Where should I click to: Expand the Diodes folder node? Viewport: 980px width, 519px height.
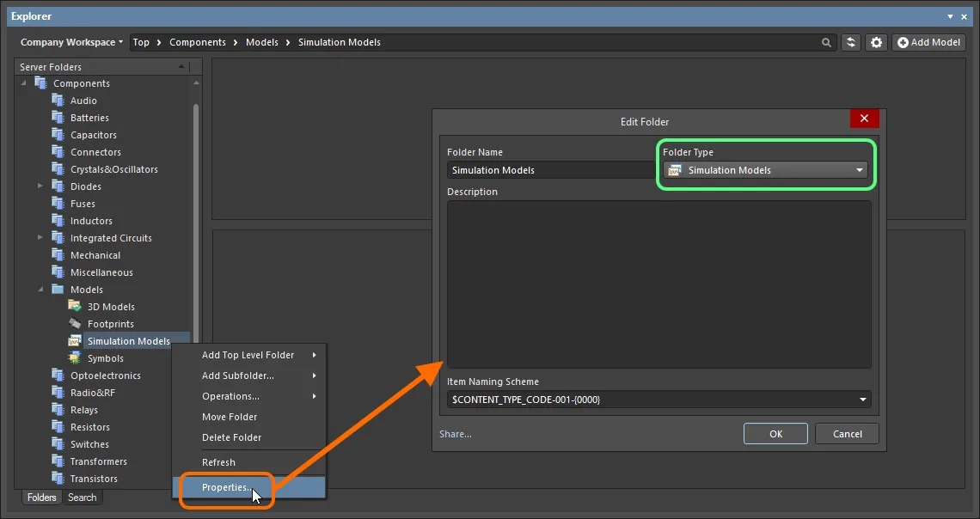[x=40, y=186]
